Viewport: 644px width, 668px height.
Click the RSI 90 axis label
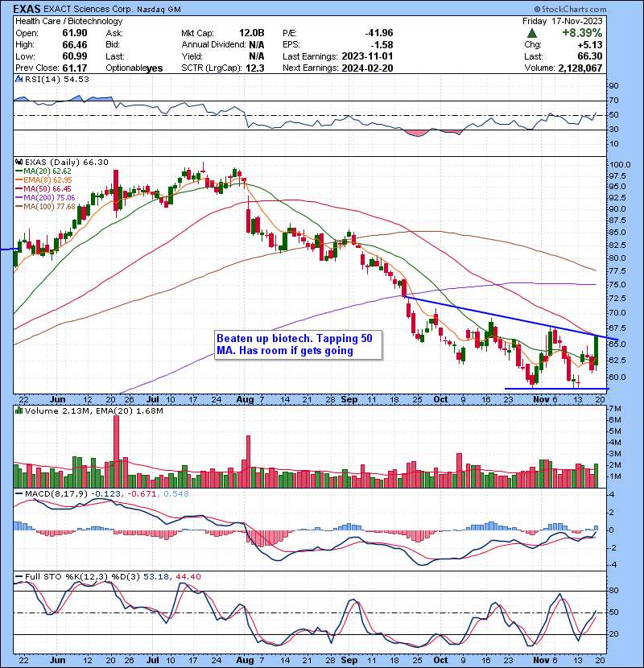[x=614, y=85]
